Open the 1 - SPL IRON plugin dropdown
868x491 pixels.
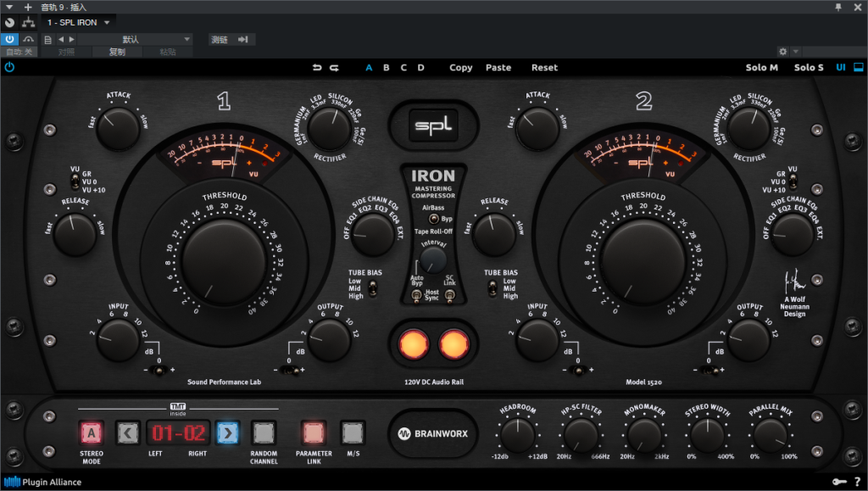click(78, 22)
